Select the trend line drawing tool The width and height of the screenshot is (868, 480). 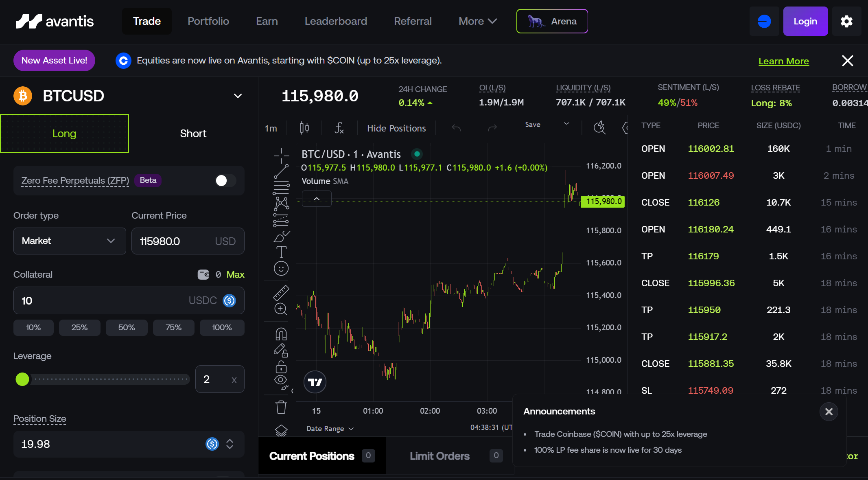(x=281, y=171)
